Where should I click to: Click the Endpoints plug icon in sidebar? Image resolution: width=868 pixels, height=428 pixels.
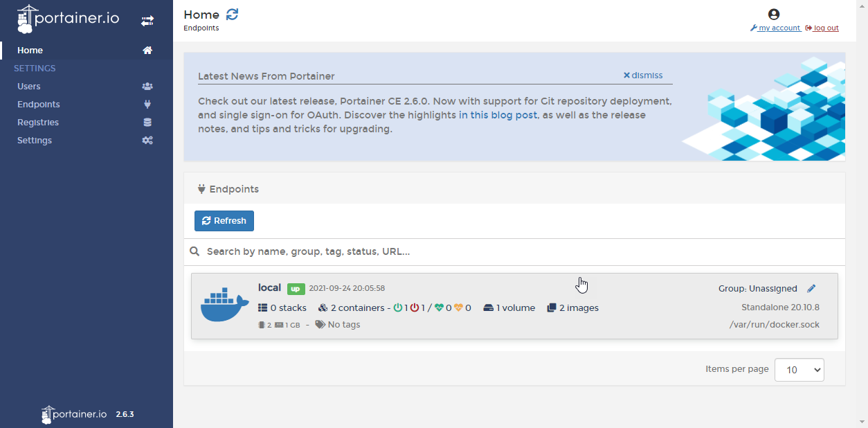click(x=147, y=105)
